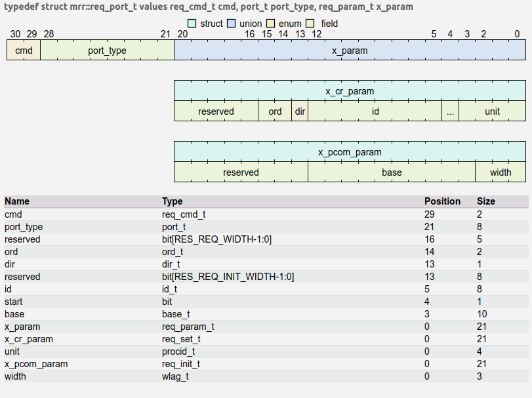Select the cmd field in the bit diagram

[x=22, y=50]
